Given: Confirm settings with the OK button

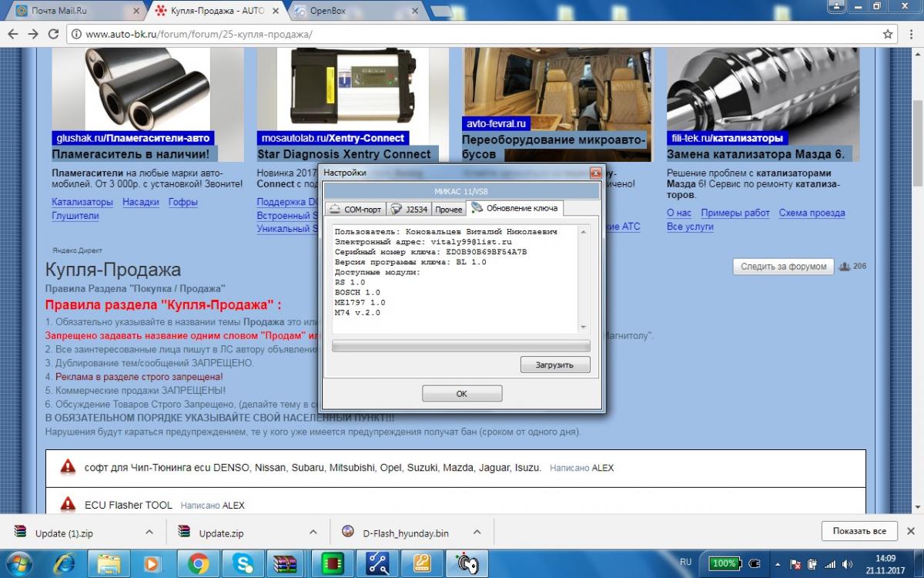Looking at the screenshot, I should click(x=462, y=393).
